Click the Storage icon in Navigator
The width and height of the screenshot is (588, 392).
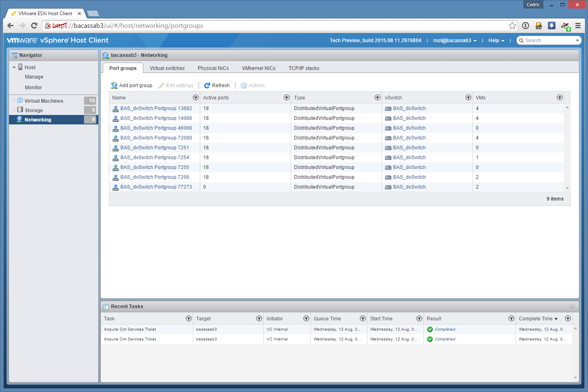pyautogui.click(x=20, y=110)
